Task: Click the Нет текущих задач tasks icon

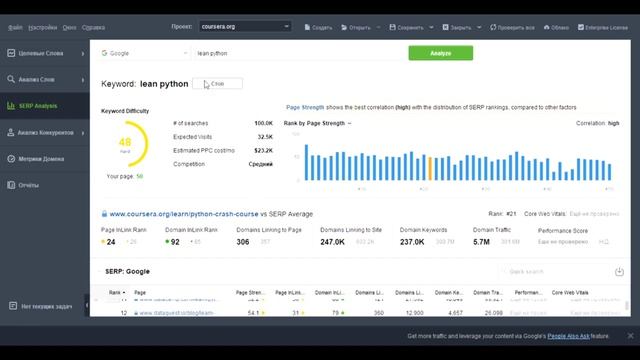Action: (x=13, y=306)
